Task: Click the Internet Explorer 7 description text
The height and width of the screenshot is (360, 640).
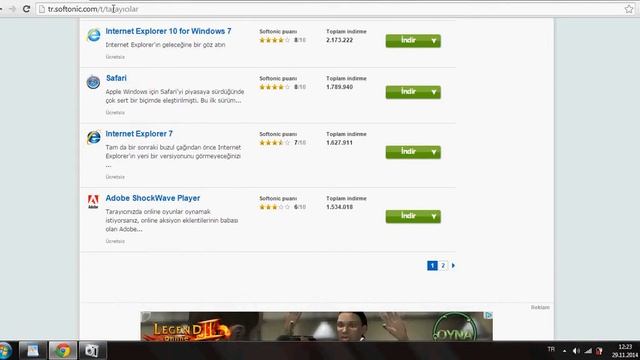Action: [x=173, y=156]
